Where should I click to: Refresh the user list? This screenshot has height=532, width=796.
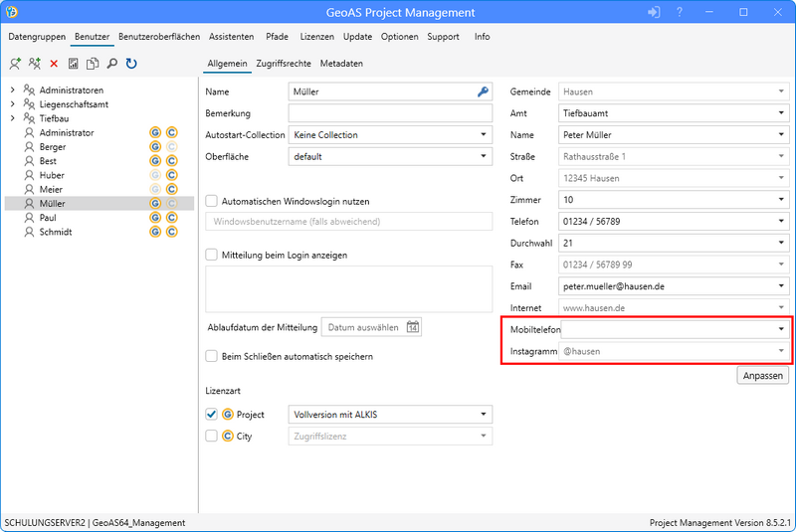coord(131,64)
